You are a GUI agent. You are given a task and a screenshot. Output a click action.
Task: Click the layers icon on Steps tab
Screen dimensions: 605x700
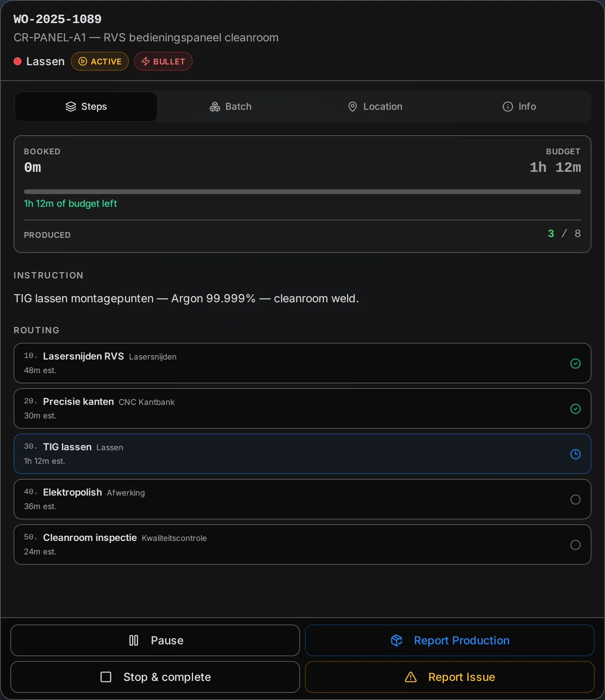(71, 107)
